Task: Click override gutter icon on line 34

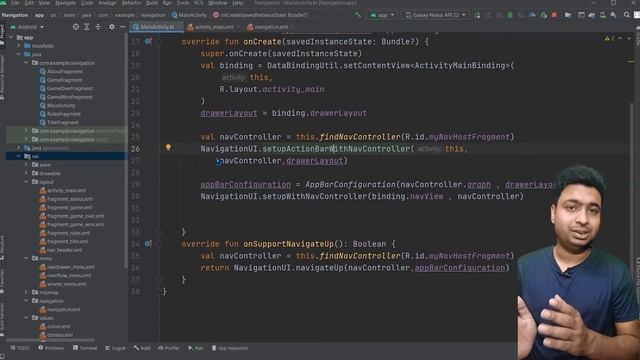Action: click(x=148, y=243)
